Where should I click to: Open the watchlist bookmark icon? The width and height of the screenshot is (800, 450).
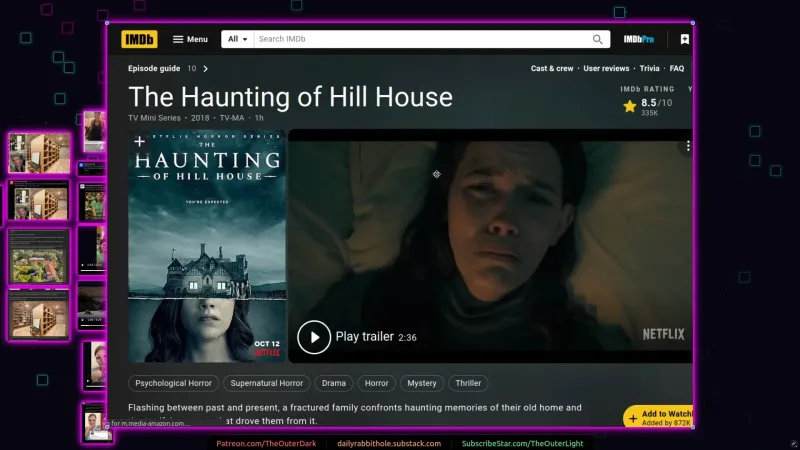(x=685, y=39)
